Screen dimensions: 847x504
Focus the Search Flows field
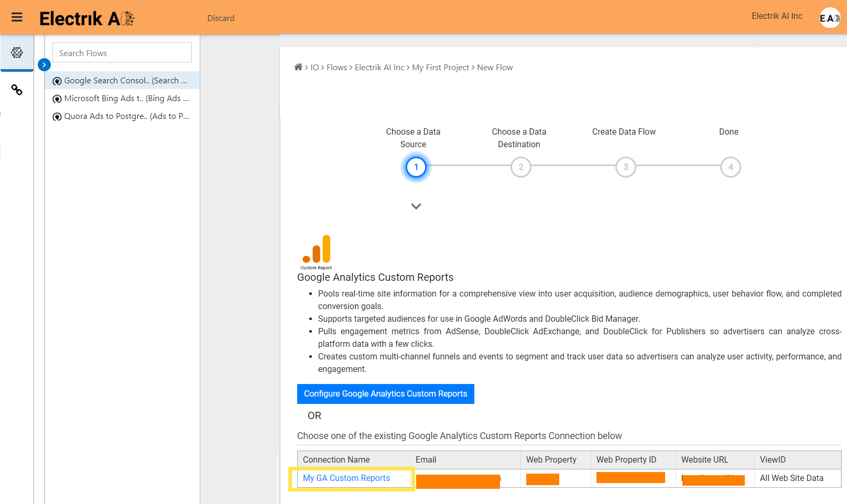tap(122, 53)
